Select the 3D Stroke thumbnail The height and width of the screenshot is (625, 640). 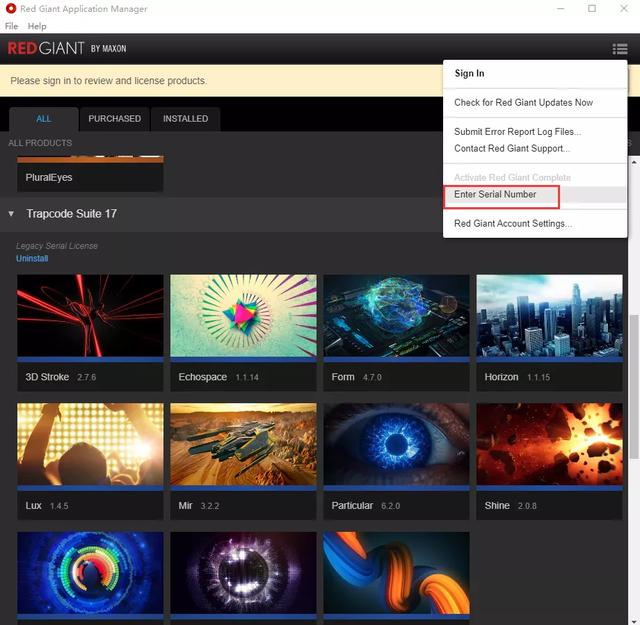pyautogui.click(x=90, y=316)
